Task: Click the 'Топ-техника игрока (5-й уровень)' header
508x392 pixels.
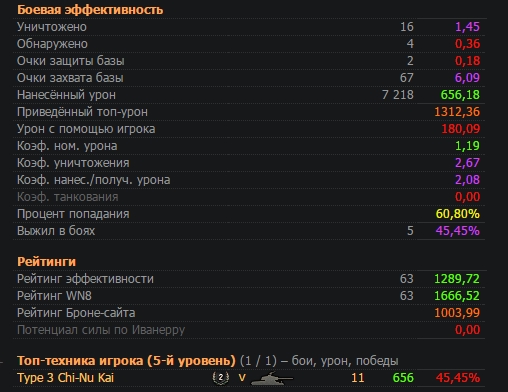Action: click(x=126, y=361)
